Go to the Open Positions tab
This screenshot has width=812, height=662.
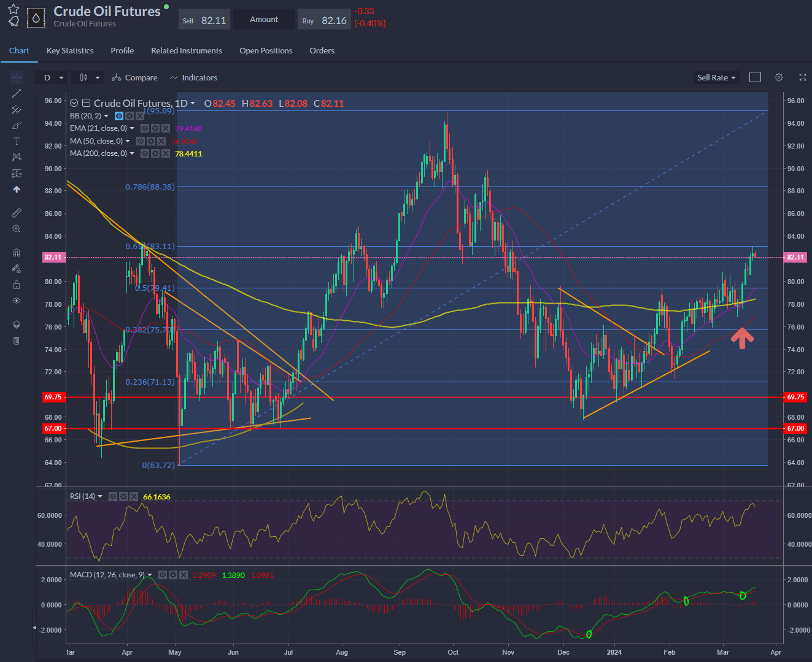(266, 50)
